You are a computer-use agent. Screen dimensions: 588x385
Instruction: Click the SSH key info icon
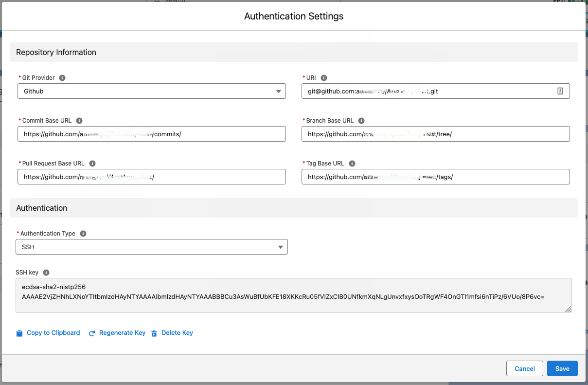tap(46, 273)
